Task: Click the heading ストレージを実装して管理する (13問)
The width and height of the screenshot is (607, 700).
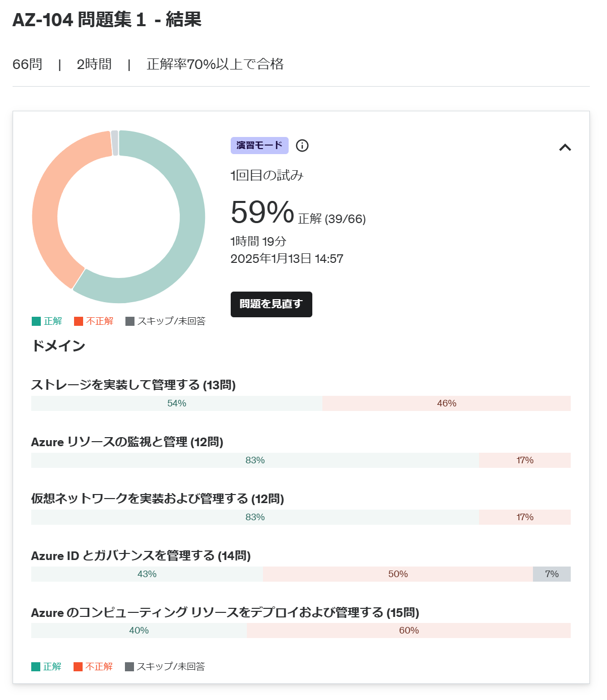Action: pyautogui.click(x=133, y=385)
